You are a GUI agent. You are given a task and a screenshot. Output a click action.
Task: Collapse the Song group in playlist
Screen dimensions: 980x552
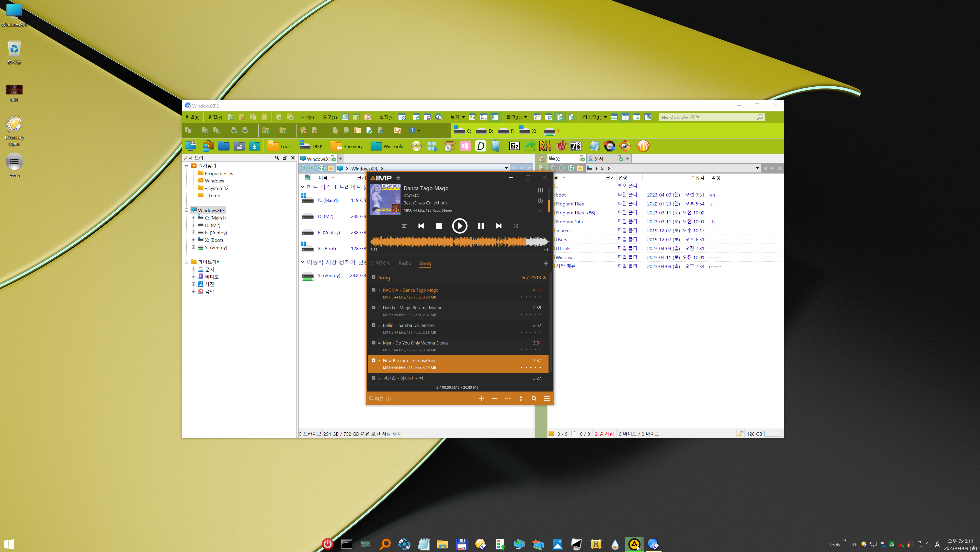[544, 277]
